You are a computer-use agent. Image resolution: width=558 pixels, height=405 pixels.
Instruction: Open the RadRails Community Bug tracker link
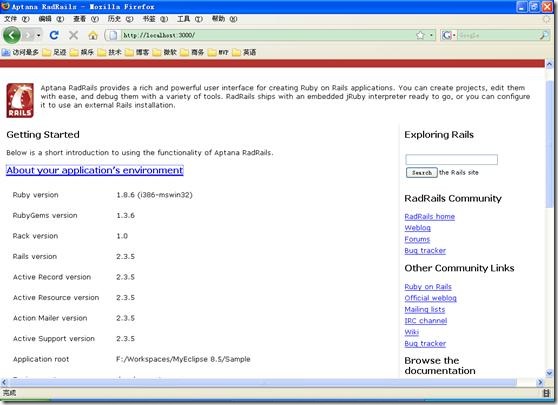point(425,251)
